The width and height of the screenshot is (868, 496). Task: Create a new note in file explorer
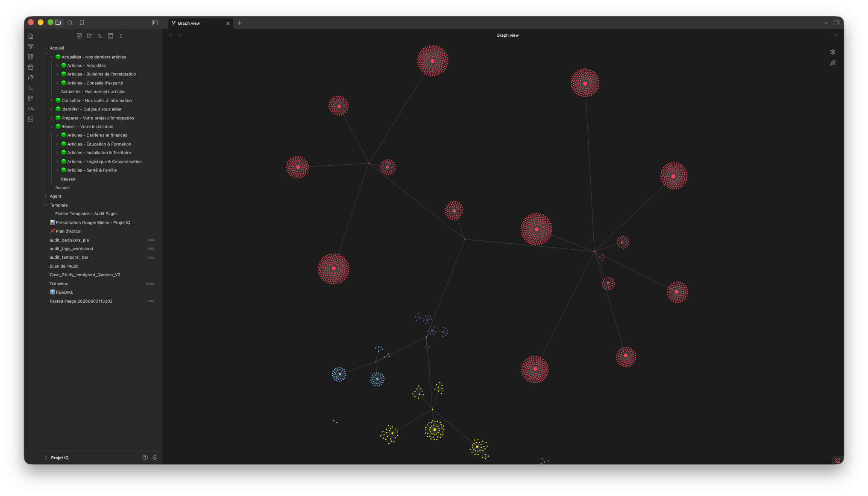point(79,36)
